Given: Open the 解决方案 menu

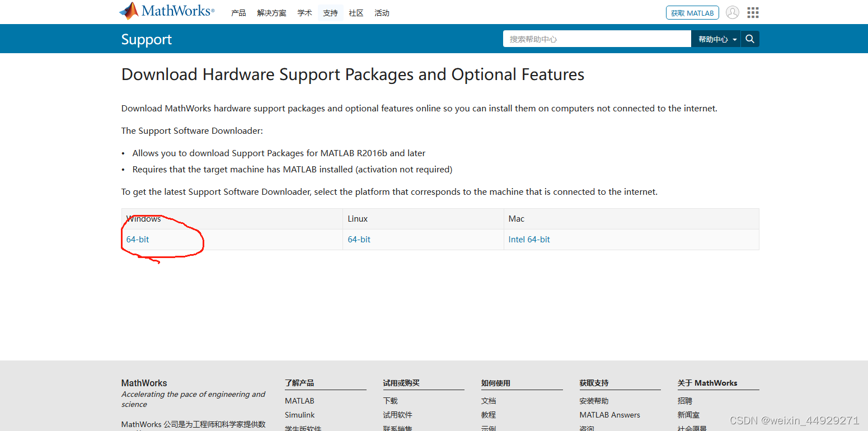Looking at the screenshot, I should tap(271, 13).
